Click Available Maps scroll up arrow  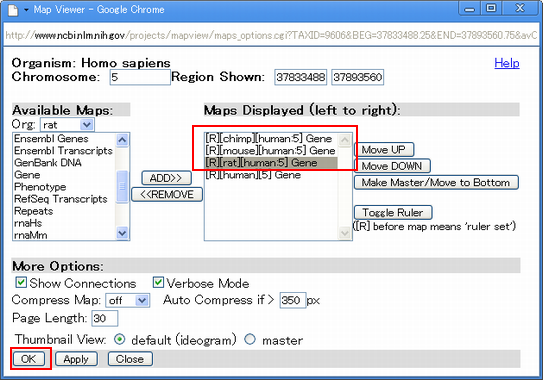pyautogui.click(x=122, y=140)
